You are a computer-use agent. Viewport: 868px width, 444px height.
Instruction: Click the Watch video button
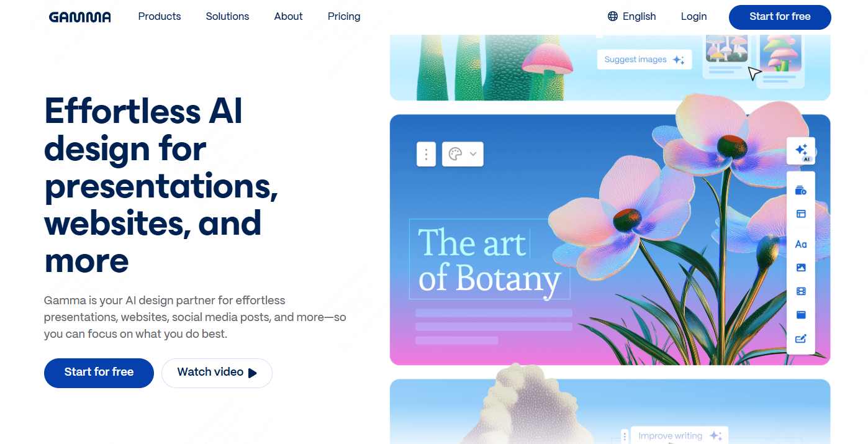point(217,373)
